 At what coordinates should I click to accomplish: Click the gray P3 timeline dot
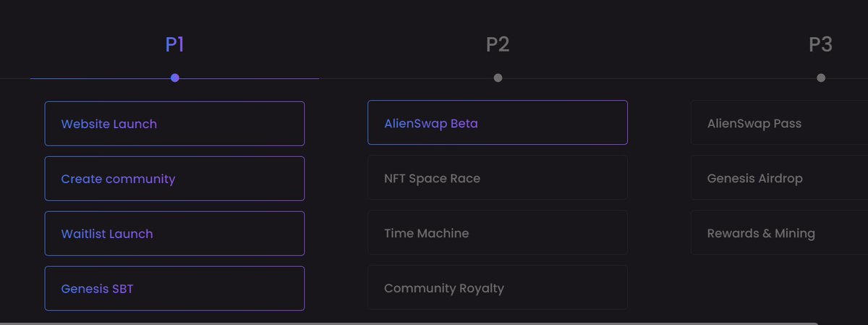[821, 77]
